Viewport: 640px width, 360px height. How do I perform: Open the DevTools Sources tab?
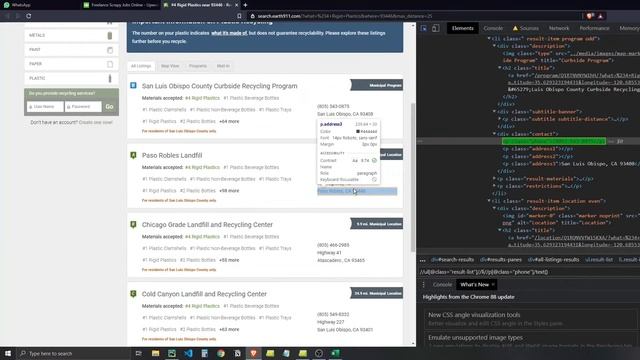coord(526,28)
